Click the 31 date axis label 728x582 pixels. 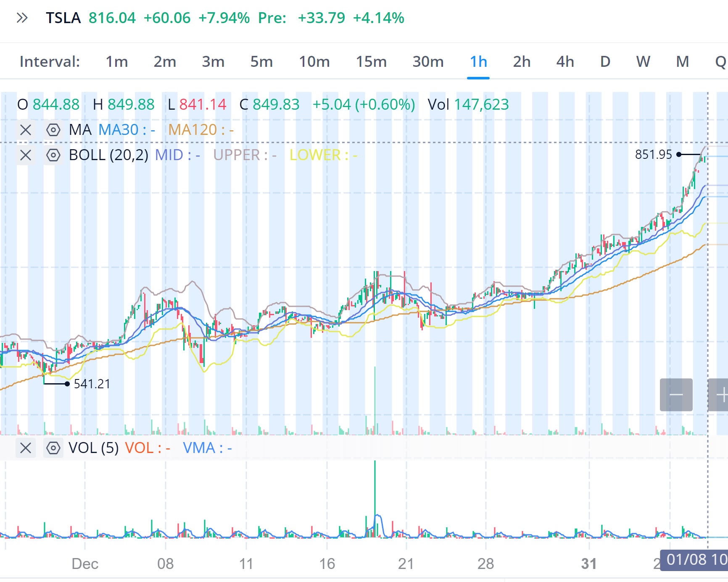[589, 564]
